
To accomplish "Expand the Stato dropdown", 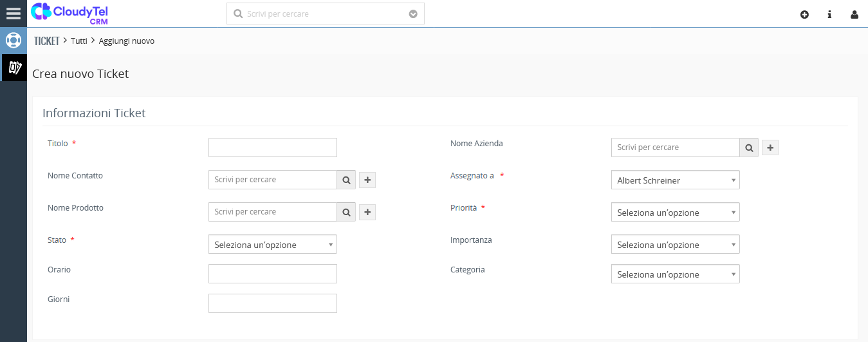I will pyautogui.click(x=272, y=245).
